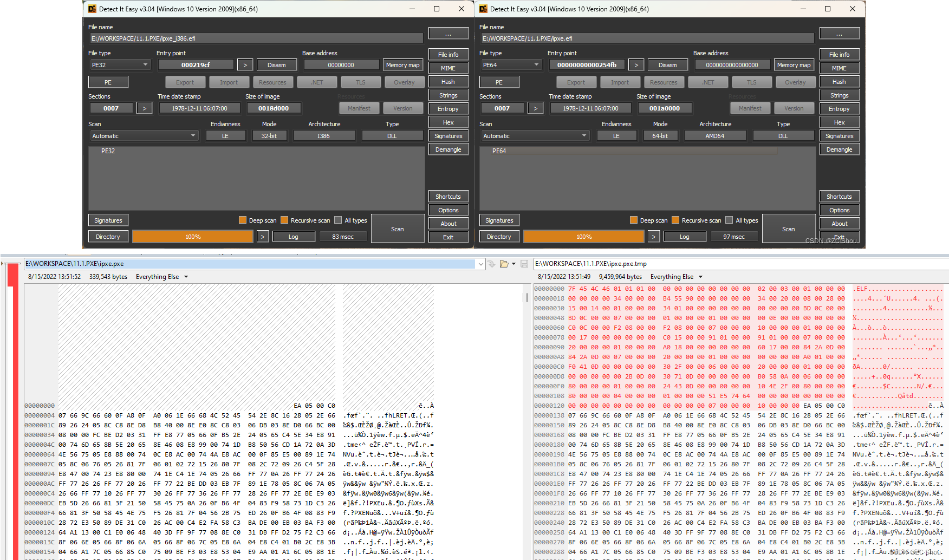The image size is (949, 560).
Task: Maximize the left Detect It Easy window
Action: click(436, 9)
